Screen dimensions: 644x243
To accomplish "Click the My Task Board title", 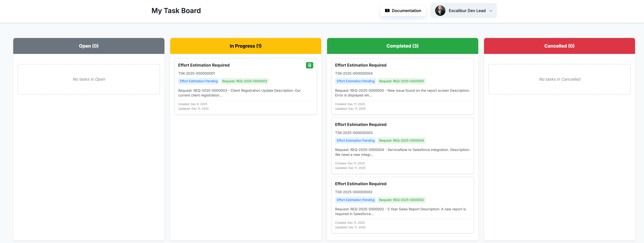I will pos(176,11).
